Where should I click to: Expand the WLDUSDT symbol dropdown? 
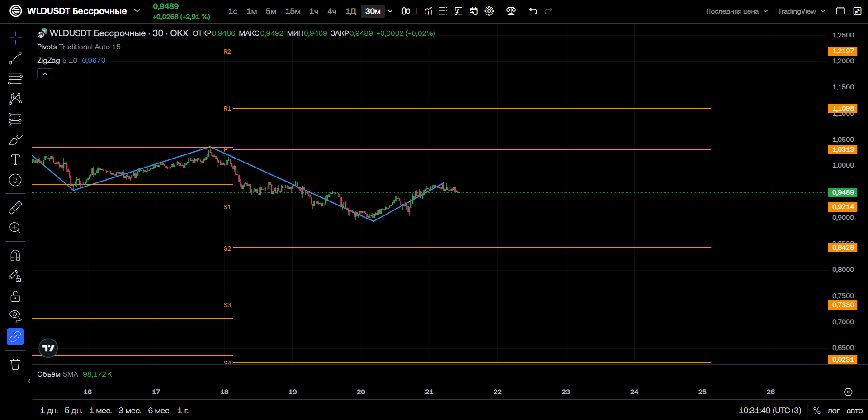tap(137, 11)
